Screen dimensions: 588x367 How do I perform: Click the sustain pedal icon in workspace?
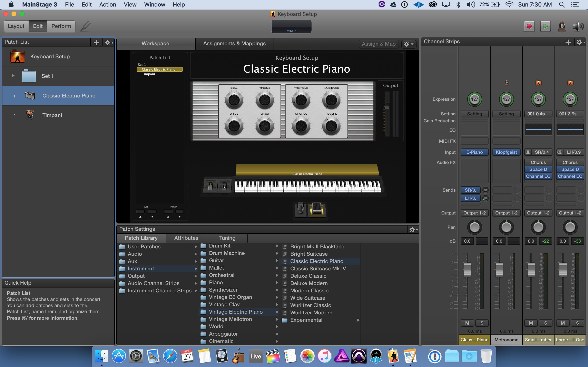coord(301,209)
